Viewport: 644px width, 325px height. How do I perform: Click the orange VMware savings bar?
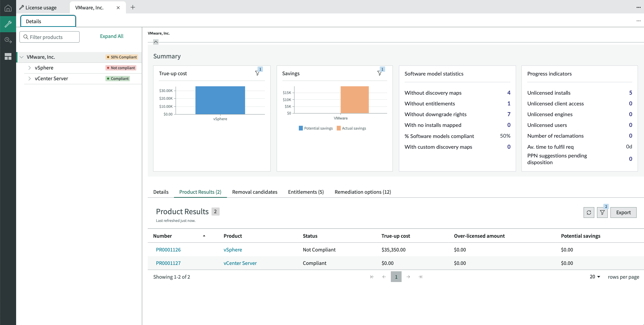tap(355, 100)
